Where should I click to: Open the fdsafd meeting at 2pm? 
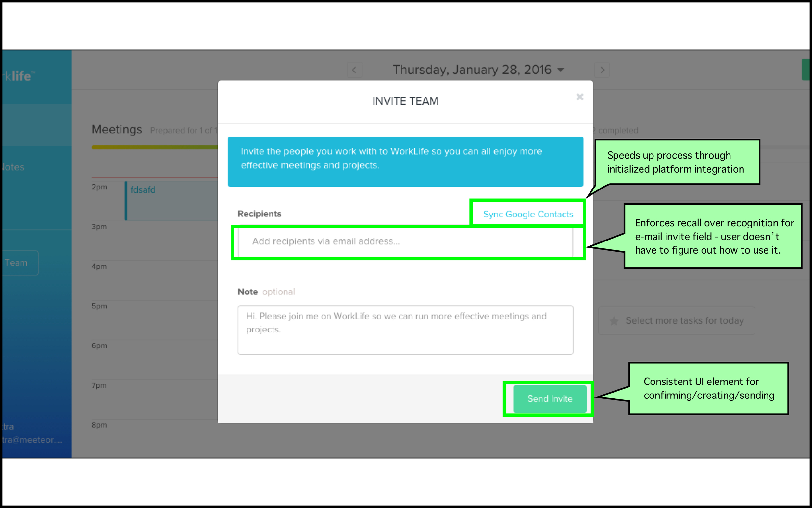[171, 201]
